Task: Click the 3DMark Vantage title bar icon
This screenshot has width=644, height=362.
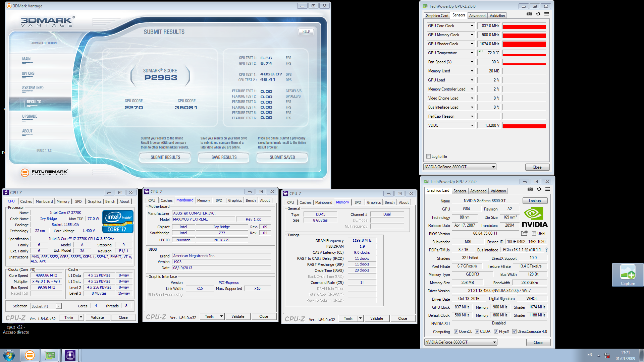Action: (x=9, y=6)
